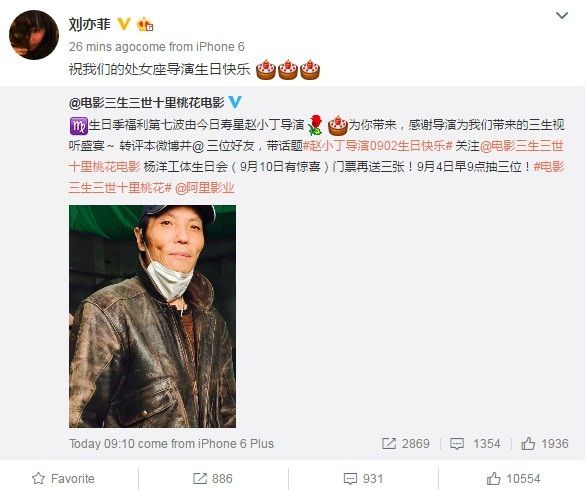Like the post with 10554 likes

click(513, 478)
